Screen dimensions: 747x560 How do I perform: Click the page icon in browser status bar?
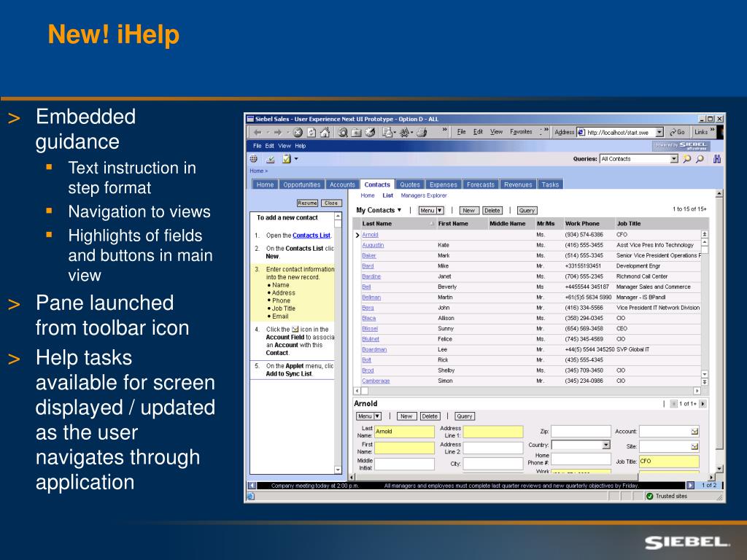(x=251, y=496)
